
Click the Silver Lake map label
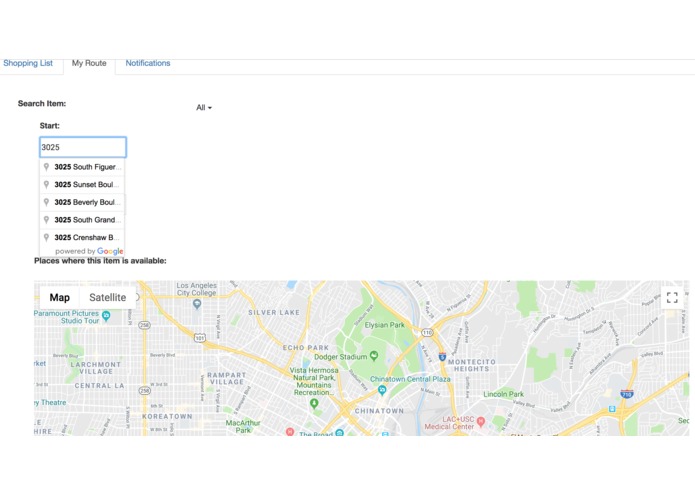274,312
